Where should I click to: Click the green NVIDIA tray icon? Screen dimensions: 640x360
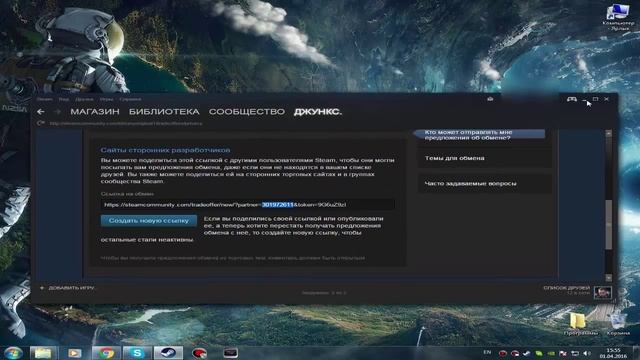coord(551,353)
